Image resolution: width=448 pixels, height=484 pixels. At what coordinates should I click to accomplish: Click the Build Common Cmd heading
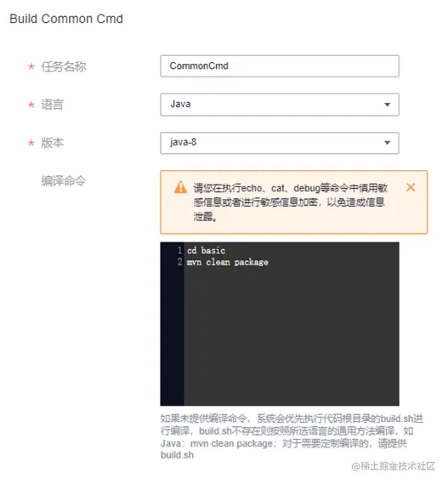coord(66,19)
